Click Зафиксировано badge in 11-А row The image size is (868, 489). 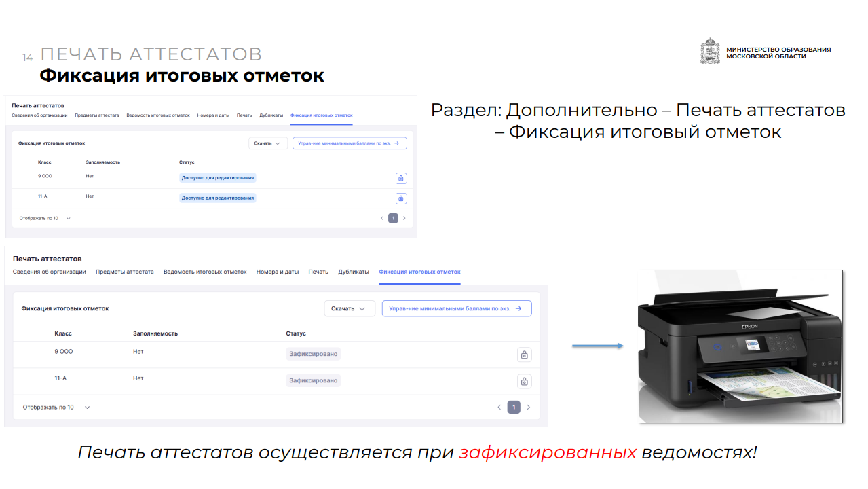314,380
